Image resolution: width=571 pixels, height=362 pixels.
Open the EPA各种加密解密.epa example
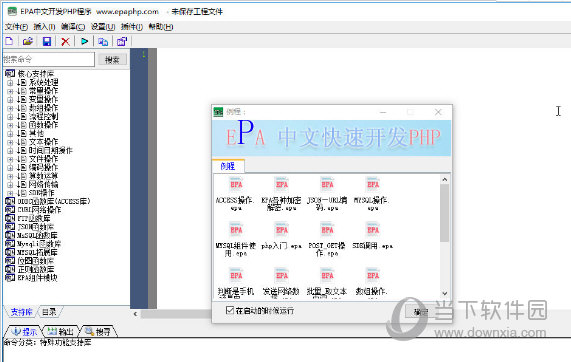(281, 194)
